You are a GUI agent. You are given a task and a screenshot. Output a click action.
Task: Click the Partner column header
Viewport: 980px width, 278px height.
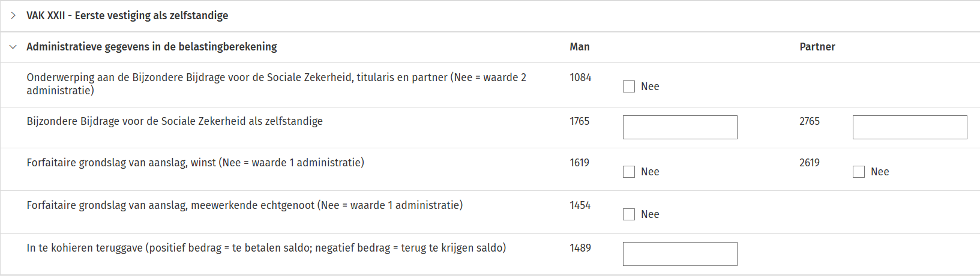coord(817,47)
